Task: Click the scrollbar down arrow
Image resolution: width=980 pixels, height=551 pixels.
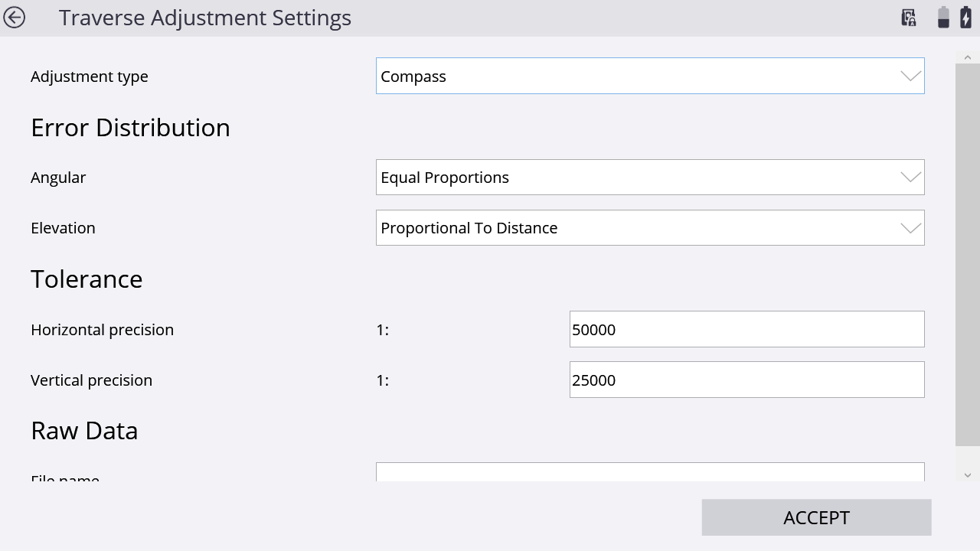Action: click(968, 475)
